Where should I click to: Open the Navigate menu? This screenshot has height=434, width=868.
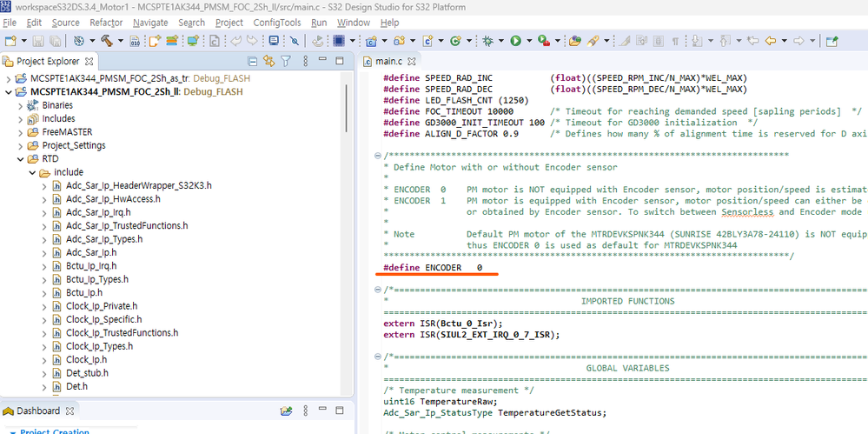[x=150, y=23]
